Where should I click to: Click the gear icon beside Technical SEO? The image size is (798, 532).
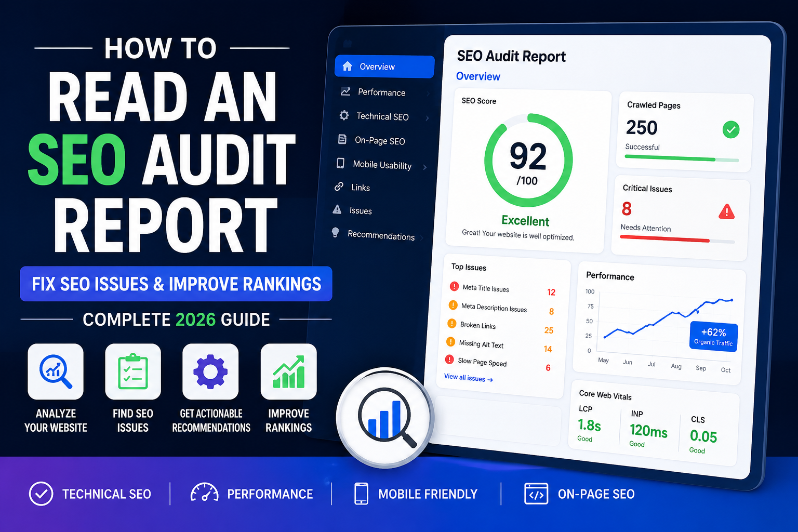tap(344, 115)
